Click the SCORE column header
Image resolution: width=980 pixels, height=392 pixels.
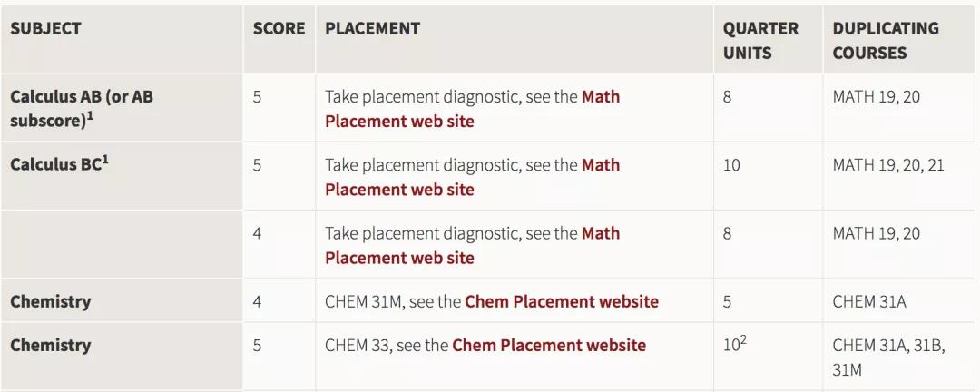[279, 28]
